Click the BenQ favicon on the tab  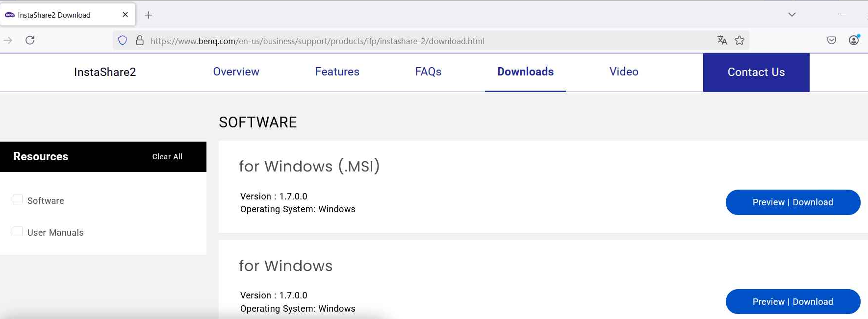pyautogui.click(x=10, y=15)
